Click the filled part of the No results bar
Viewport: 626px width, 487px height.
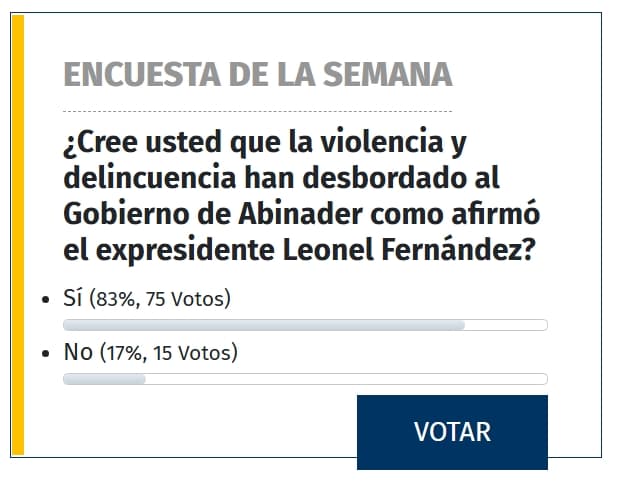pyautogui.click(x=104, y=379)
